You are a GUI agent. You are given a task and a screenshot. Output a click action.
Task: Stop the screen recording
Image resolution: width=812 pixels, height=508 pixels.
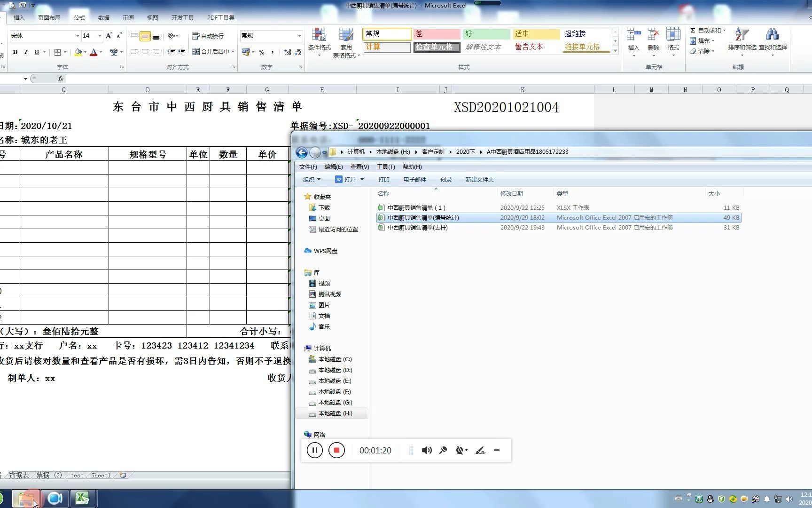tap(336, 451)
